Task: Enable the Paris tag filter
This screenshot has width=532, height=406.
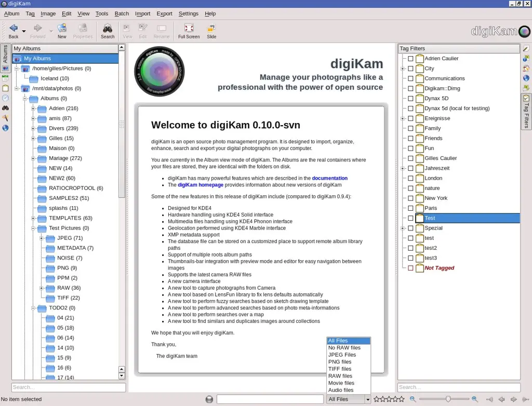Action: [411, 208]
